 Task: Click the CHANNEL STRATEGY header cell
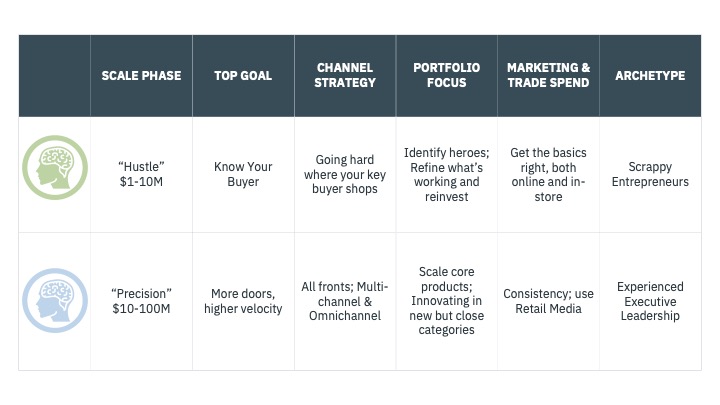click(x=345, y=76)
